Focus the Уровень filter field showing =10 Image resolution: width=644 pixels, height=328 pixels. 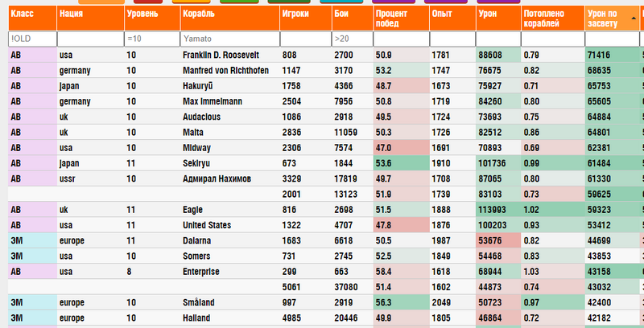(x=152, y=39)
